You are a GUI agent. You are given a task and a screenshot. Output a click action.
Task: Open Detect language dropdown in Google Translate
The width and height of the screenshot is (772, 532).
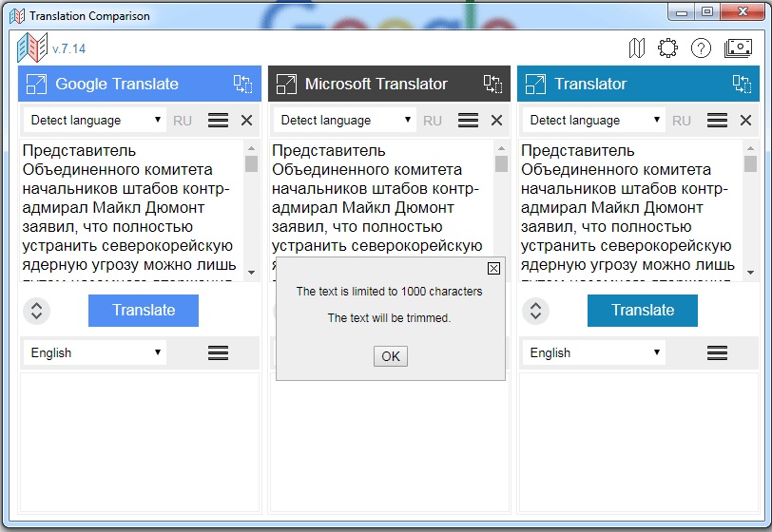point(96,121)
